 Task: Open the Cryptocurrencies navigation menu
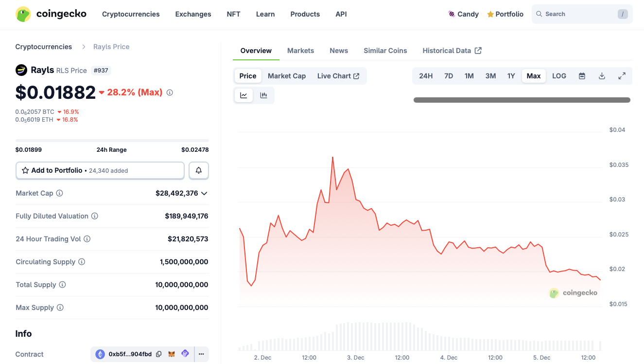(131, 14)
